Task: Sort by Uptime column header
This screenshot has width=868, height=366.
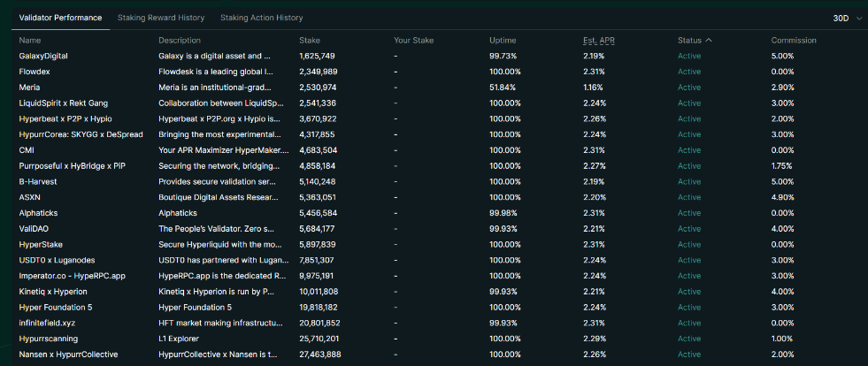Action: click(x=503, y=41)
